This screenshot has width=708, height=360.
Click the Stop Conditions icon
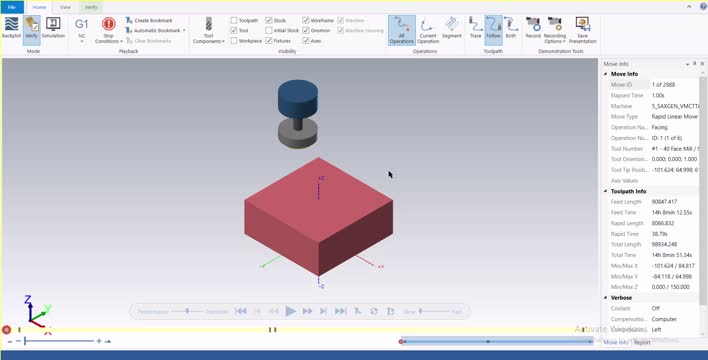pyautogui.click(x=108, y=30)
